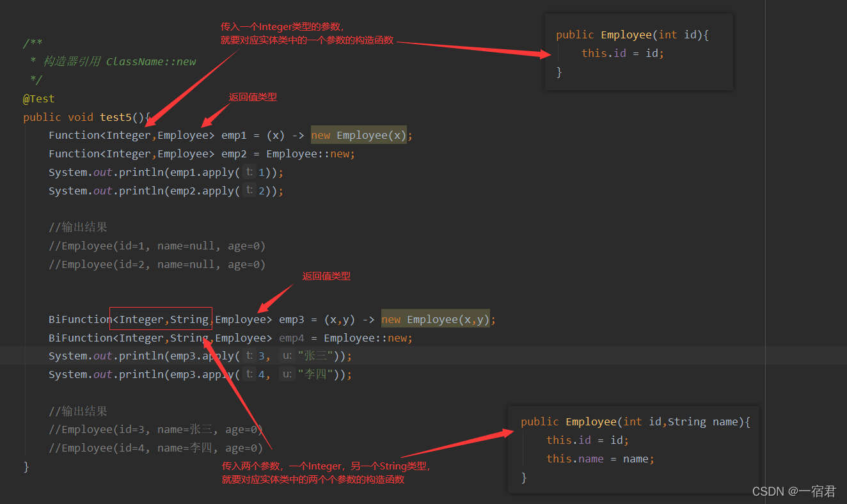Click the 'public Employee(int id,String name){' signature
The height and width of the screenshot is (504, 847).
click(x=635, y=421)
